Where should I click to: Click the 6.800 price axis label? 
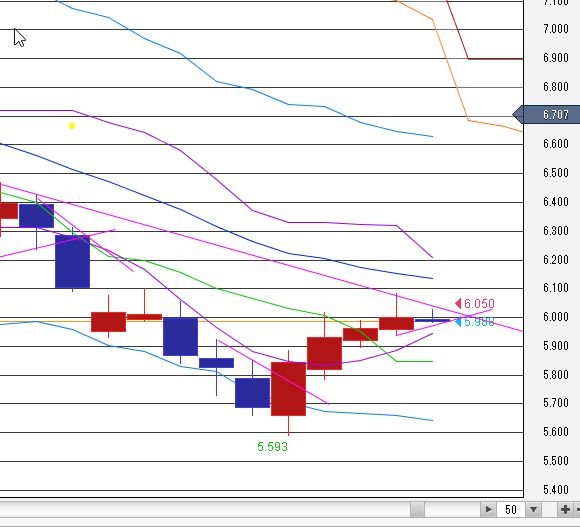click(x=556, y=87)
